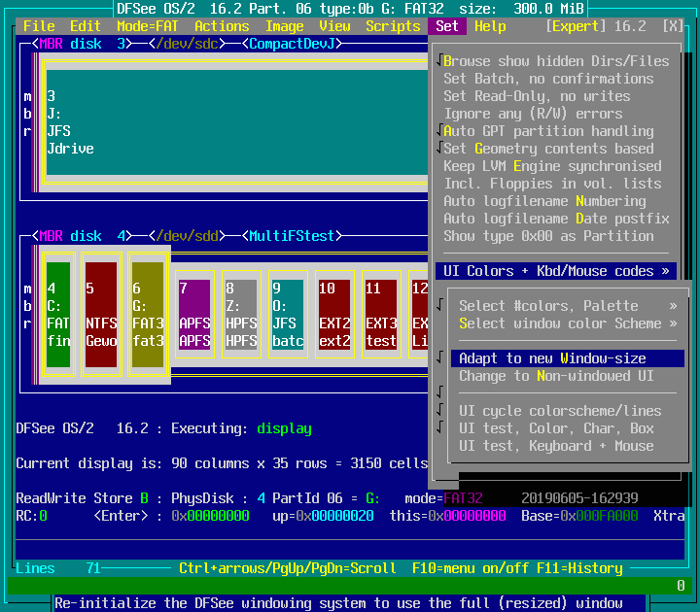
Task: Open the Help menu
Action: pos(490,26)
